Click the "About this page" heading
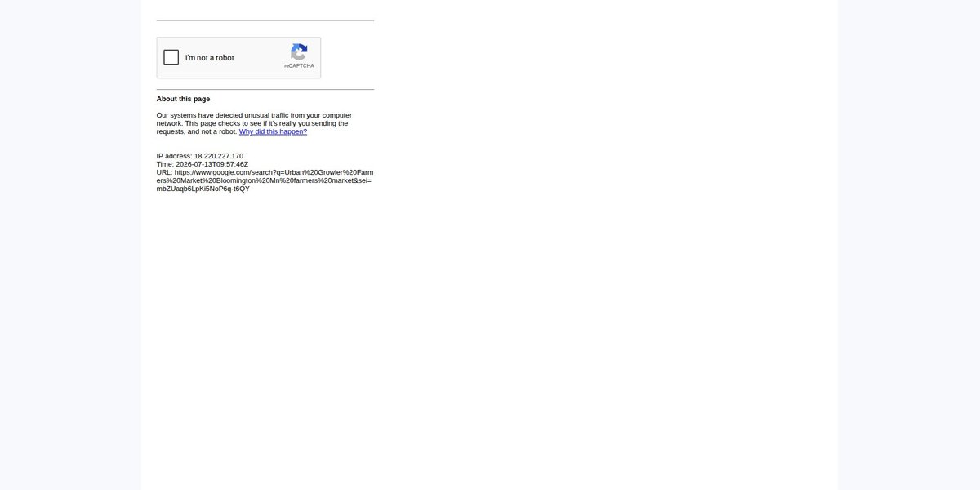 [183, 99]
